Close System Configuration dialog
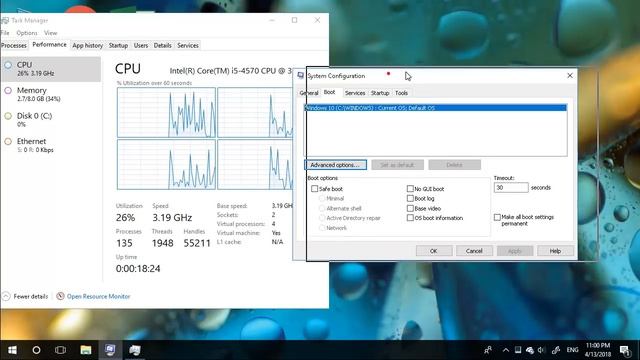Viewport: 640px width, 360px height. point(570,76)
